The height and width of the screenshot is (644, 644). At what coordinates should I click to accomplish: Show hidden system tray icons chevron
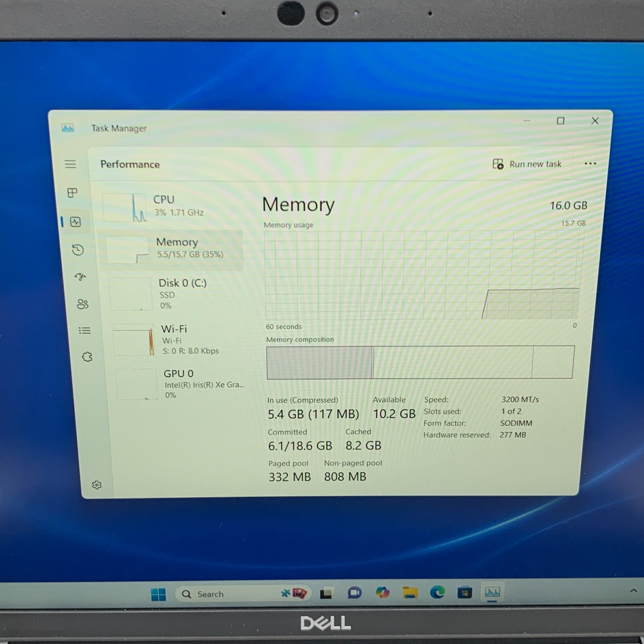[633, 591]
